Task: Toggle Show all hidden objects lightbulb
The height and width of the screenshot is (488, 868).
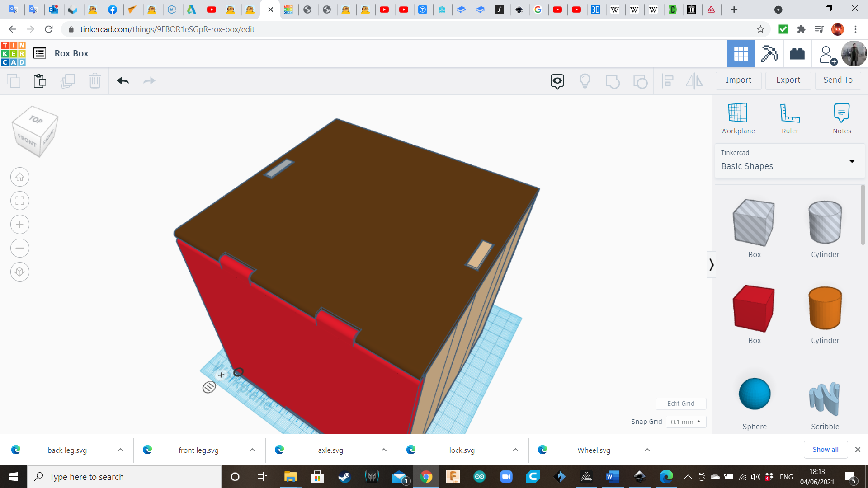Action: [x=585, y=81]
